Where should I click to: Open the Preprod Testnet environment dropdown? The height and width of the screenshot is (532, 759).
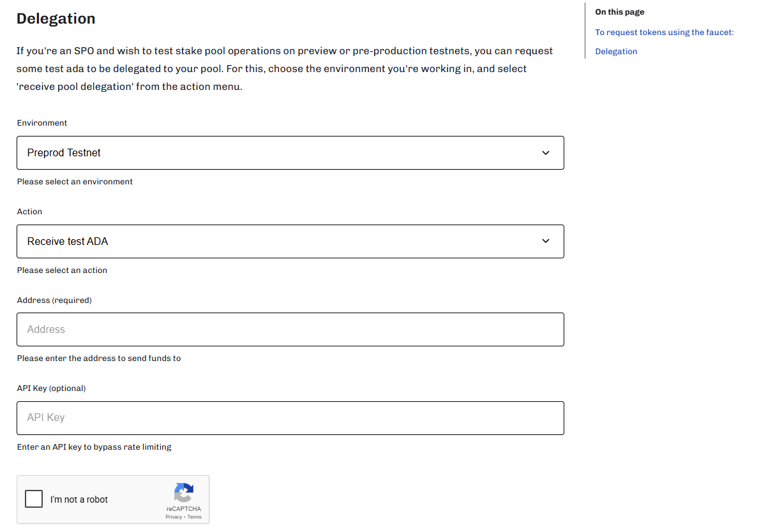(x=290, y=153)
